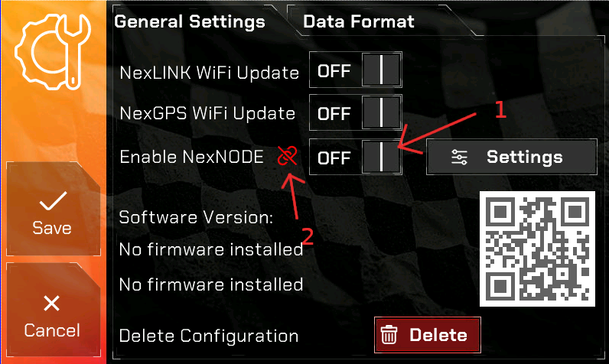
Task: Select the General Settings tab
Action: pyautogui.click(x=190, y=21)
